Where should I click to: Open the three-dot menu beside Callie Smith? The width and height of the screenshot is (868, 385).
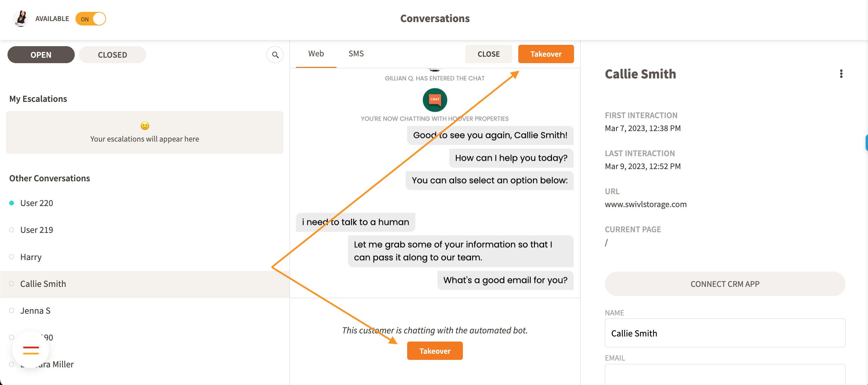(x=841, y=74)
